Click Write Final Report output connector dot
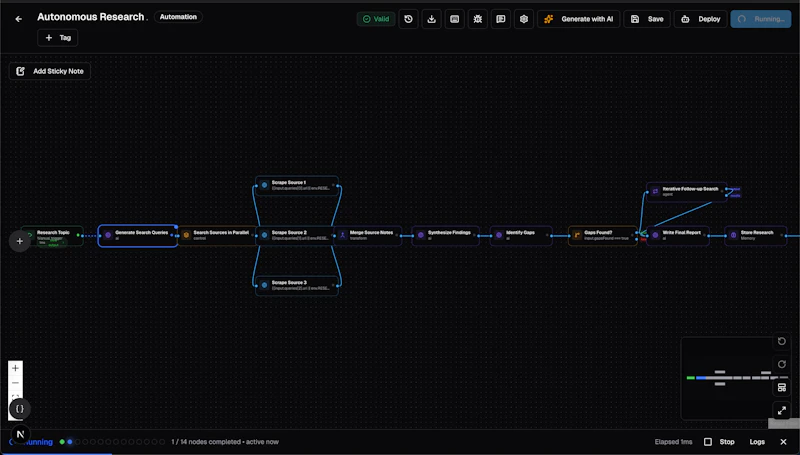Image resolution: width=800 pixels, height=455 pixels. pyautogui.click(x=710, y=236)
